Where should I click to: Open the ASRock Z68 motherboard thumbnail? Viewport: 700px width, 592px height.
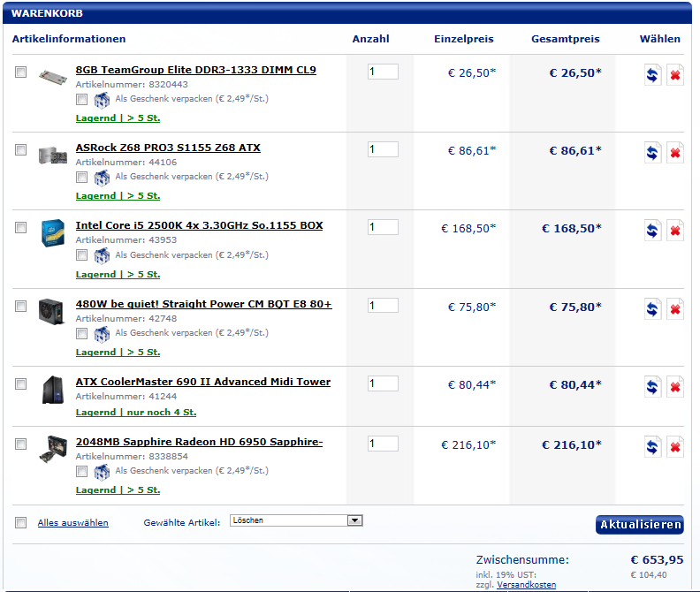pyautogui.click(x=53, y=156)
